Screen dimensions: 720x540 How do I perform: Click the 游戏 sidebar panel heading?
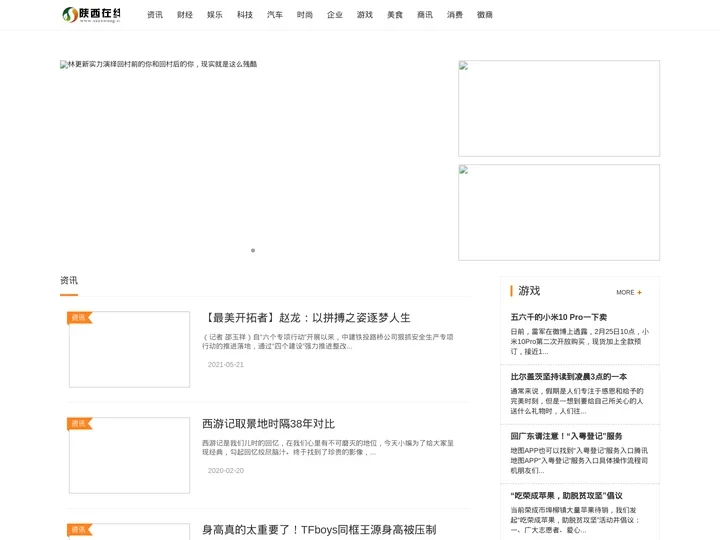point(529,291)
